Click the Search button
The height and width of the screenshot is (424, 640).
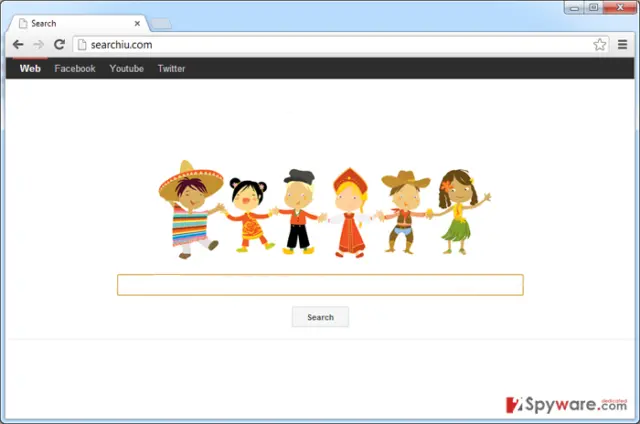pos(320,317)
